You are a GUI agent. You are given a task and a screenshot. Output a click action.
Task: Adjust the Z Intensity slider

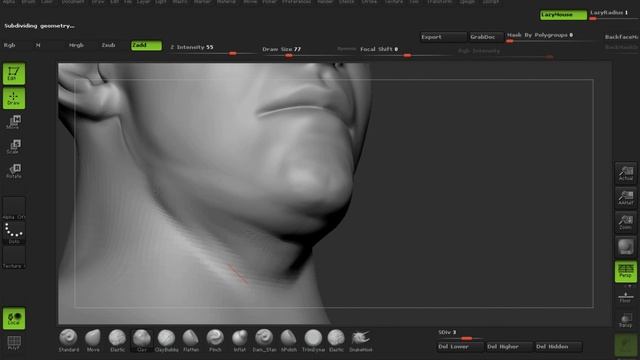[212, 49]
